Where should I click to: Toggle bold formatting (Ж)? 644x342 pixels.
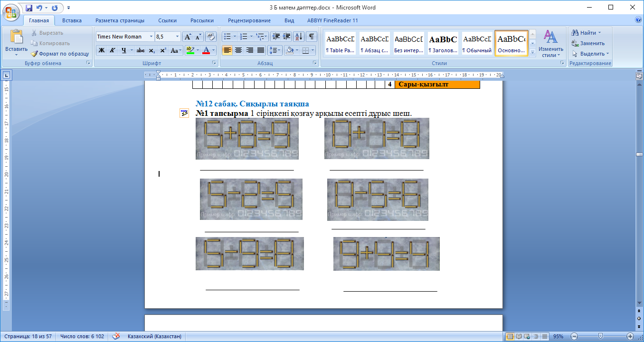click(101, 50)
